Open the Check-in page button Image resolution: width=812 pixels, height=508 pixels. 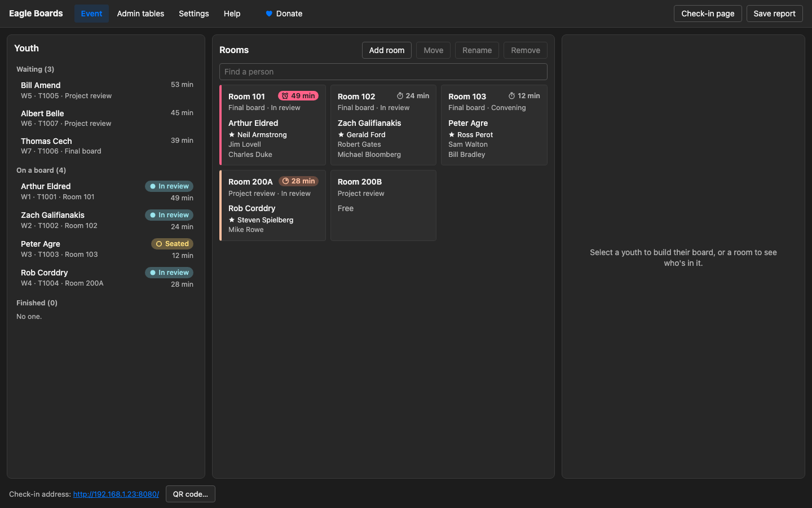[x=708, y=14]
